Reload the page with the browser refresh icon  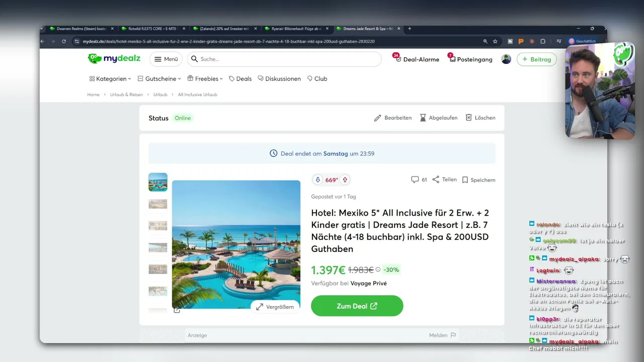click(64, 41)
